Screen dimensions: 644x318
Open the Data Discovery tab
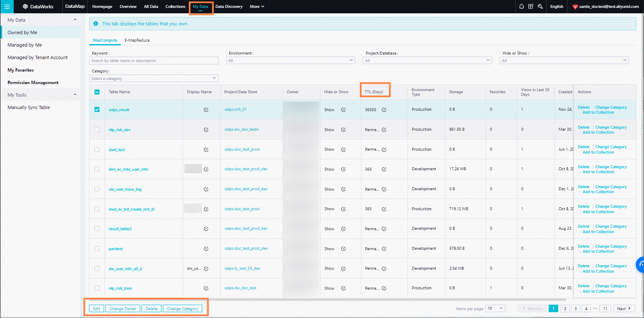click(x=229, y=7)
